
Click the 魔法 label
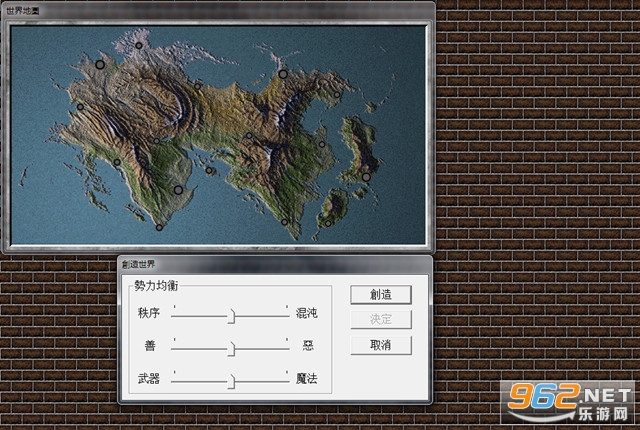point(307,379)
